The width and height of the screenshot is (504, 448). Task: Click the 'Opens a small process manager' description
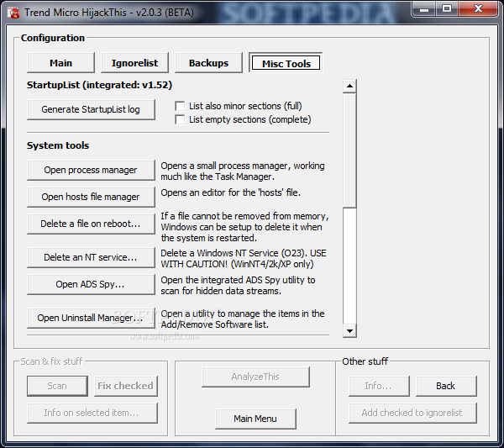click(x=243, y=171)
